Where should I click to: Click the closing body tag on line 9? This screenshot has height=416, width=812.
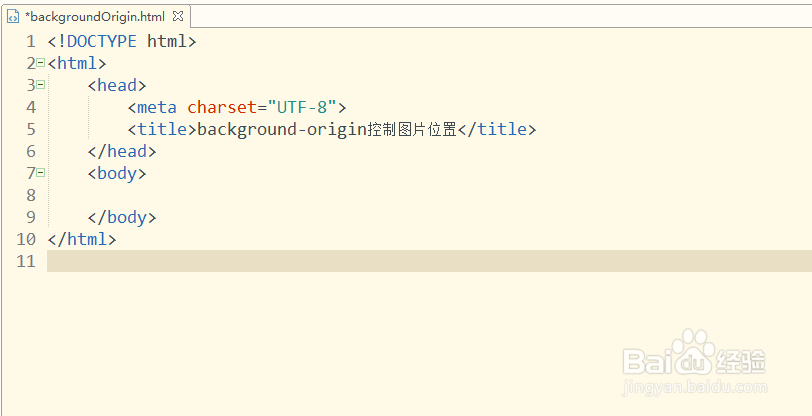[x=122, y=217]
